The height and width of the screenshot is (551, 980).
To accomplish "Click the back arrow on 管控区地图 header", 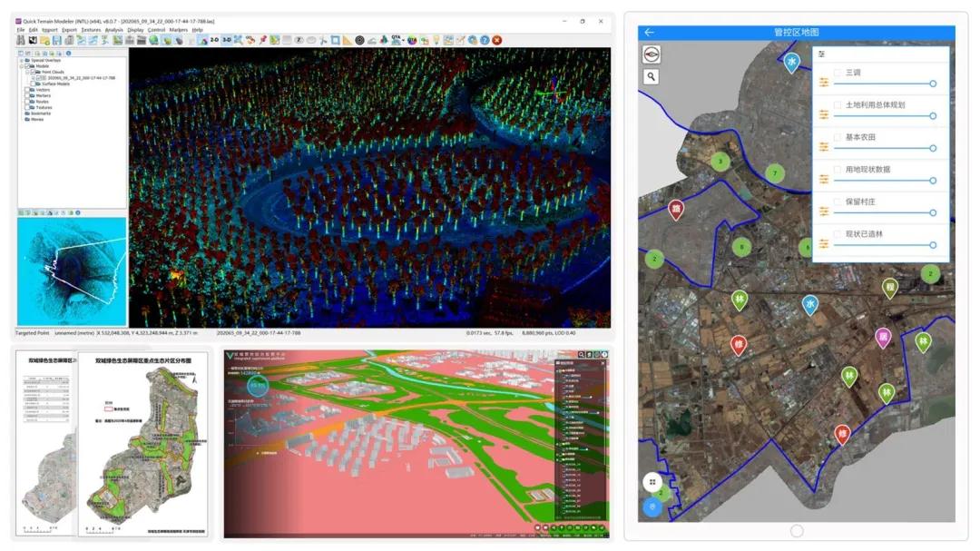I will (649, 32).
